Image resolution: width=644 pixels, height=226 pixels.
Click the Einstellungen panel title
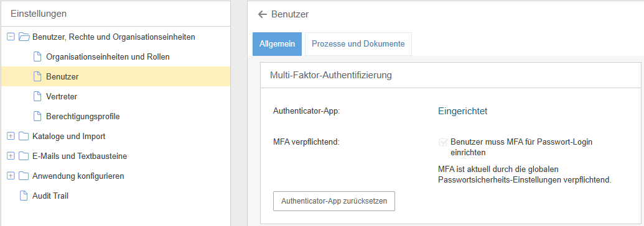pos(39,14)
